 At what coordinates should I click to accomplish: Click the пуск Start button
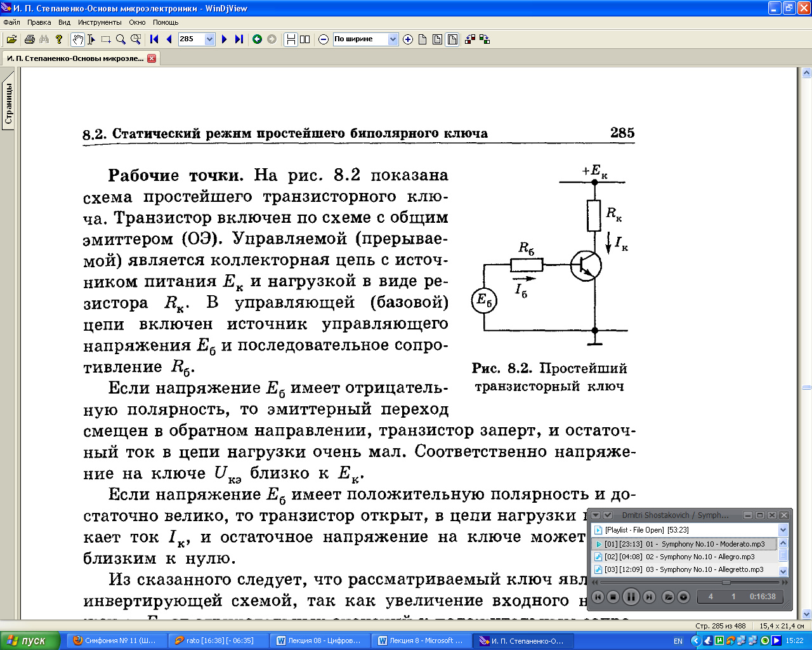tap(30, 640)
